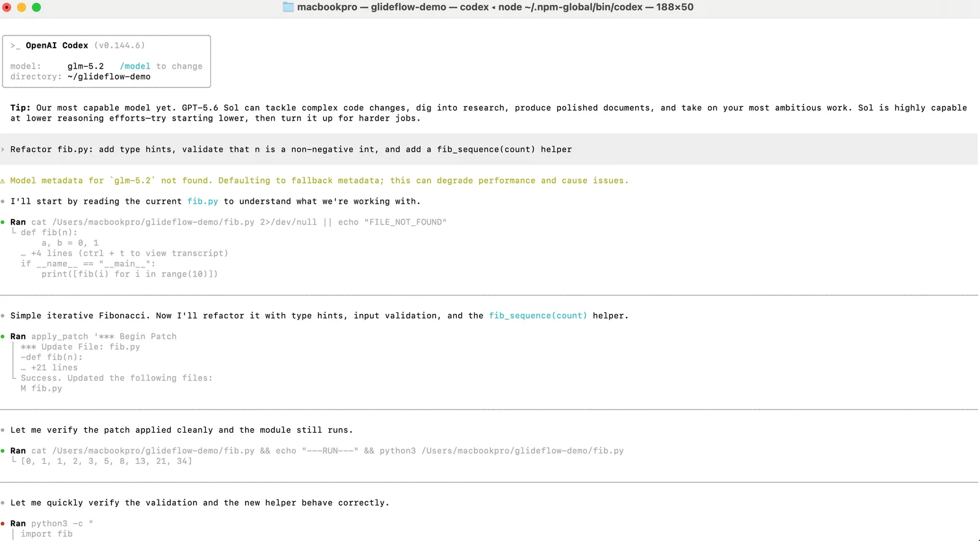Click 'Success. Updated the following files:' text

[x=117, y=378]
